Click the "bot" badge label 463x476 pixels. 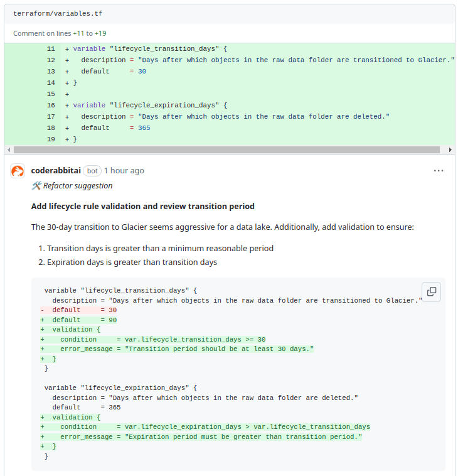pyautogui.click(x=92, y=171)
